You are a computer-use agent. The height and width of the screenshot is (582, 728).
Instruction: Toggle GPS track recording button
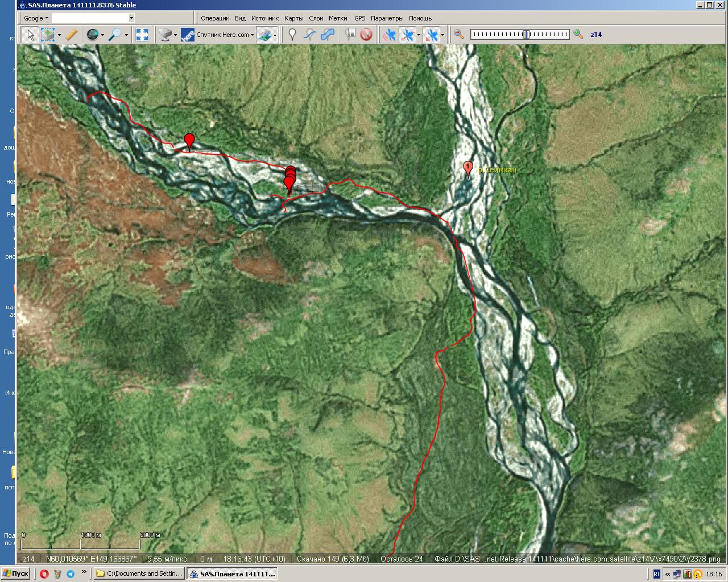click(x=408, y=35)
